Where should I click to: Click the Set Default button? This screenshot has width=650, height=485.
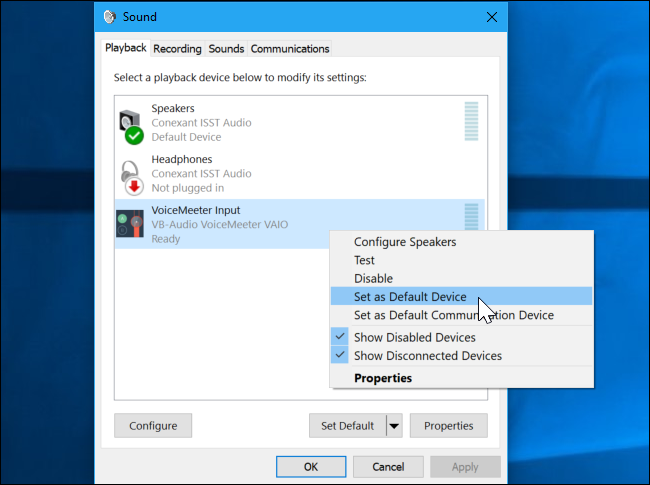pos(347,426)
